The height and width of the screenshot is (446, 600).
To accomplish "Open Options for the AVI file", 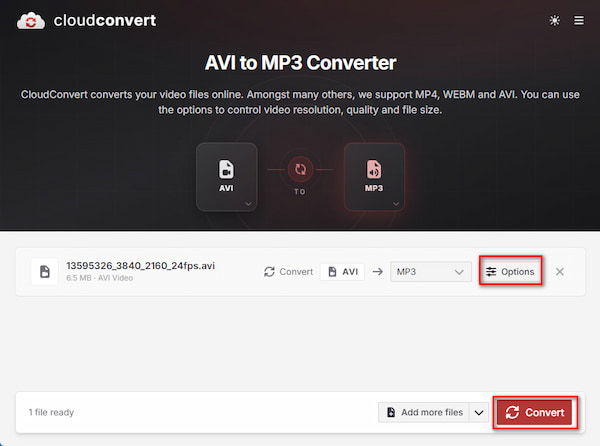I will [510, 271].
